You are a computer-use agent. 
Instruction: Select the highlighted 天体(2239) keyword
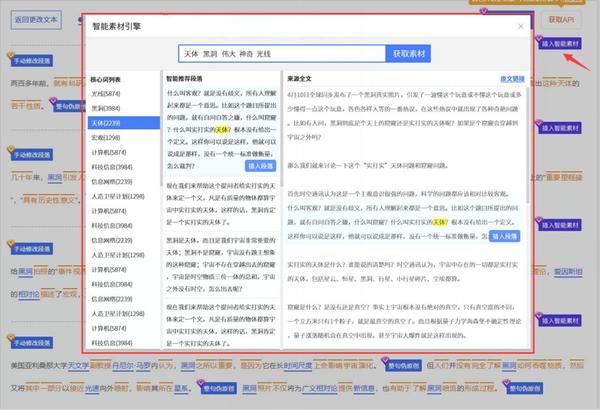(x=123, y=123)
